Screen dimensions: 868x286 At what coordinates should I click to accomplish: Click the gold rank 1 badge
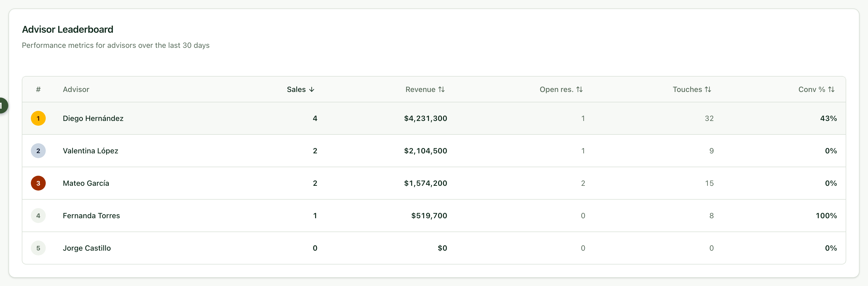(38, 118)
